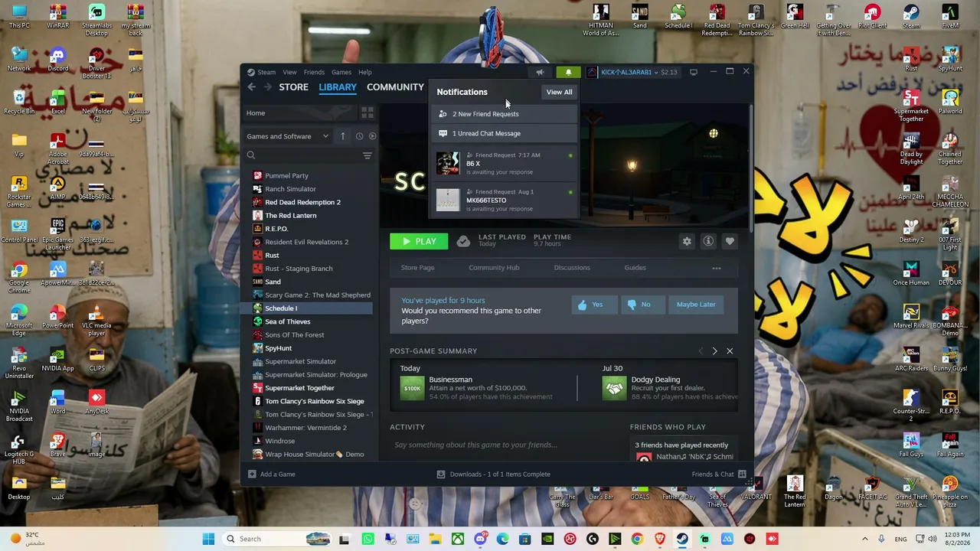Image resolution: width=980 pixels, height=551 pixels.
Task: Click View All notifications
Action: [x=559, y=92]
